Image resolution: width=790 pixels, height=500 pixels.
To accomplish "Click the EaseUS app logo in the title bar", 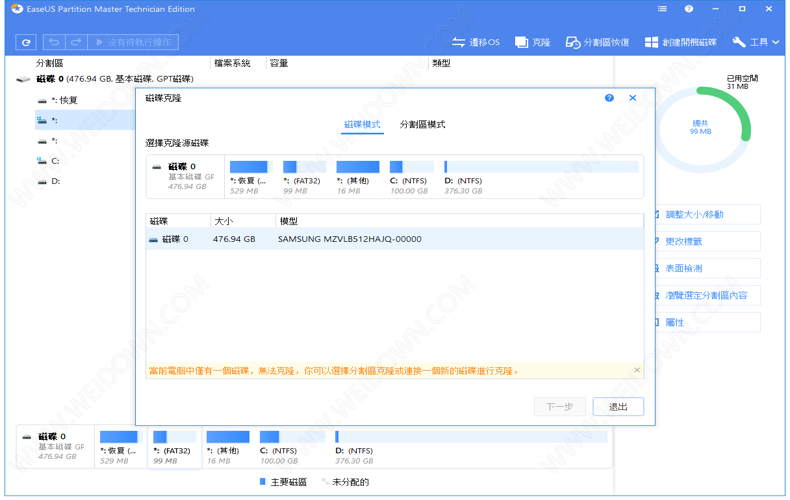I will (x=17, y=9).
